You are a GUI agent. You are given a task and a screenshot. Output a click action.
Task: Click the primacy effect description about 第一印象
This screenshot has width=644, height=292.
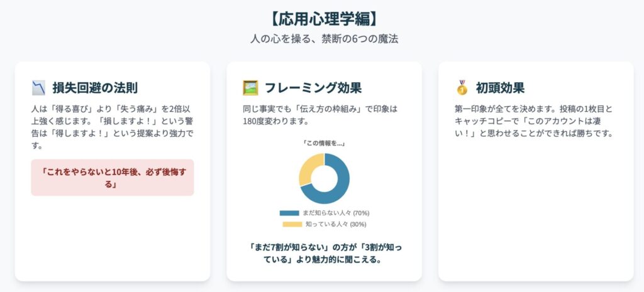click(534, 121)
